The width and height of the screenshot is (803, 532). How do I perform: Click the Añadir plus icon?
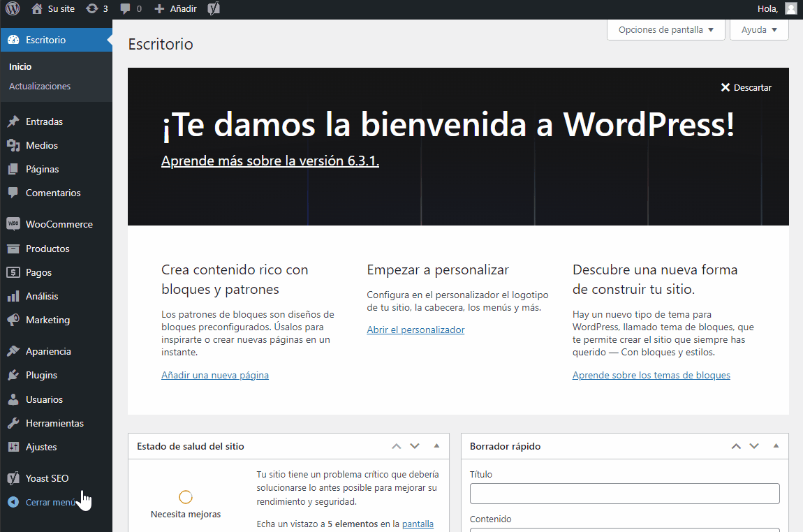[x=159, y=8]
